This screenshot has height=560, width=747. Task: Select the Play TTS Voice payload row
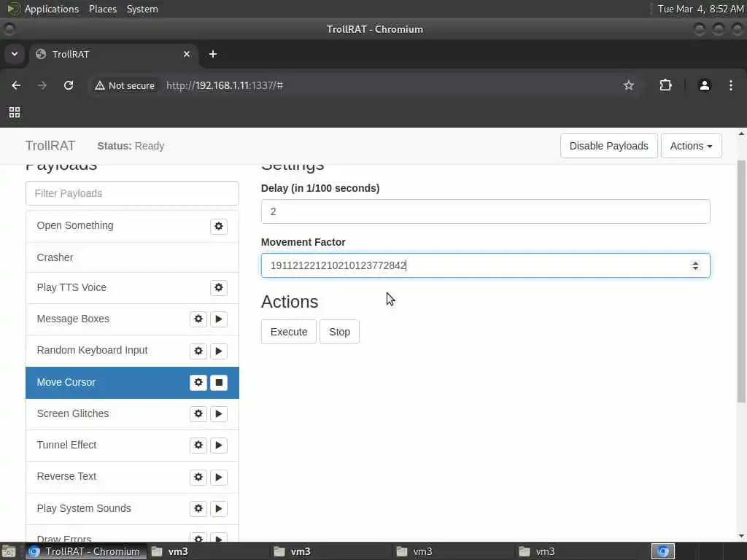pyautogui.click(x=132, y=287)
